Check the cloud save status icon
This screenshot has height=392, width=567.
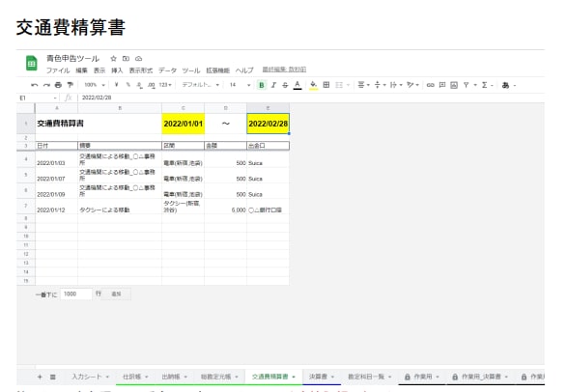tap(138, 59)
